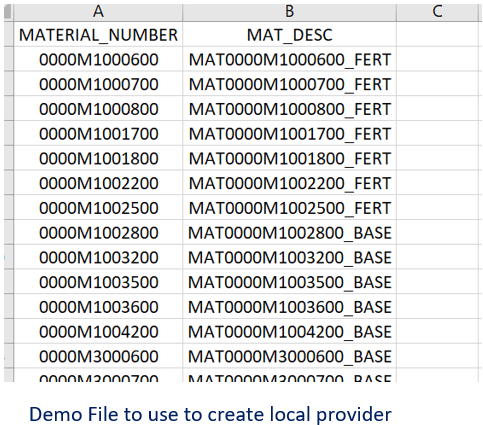Click cell containing 0000M1000600

pyautogui.click(x=98, y=59)
